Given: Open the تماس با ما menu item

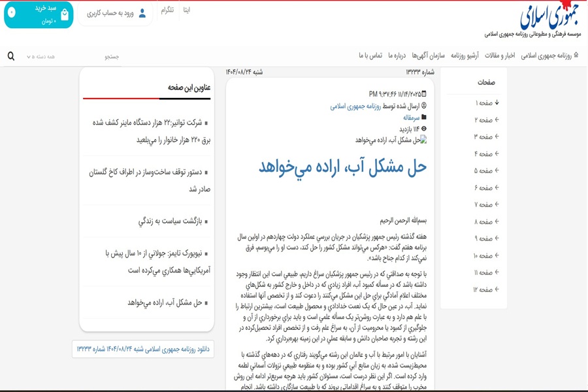Looking at the screenshot, I should click(370, 56).
